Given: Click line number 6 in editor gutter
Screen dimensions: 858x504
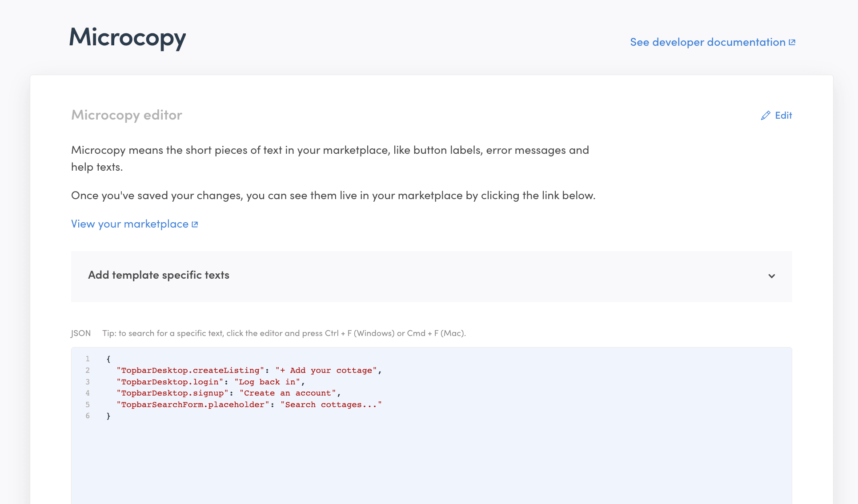Looking at the screenshot, I should click(x=88, y=416).
